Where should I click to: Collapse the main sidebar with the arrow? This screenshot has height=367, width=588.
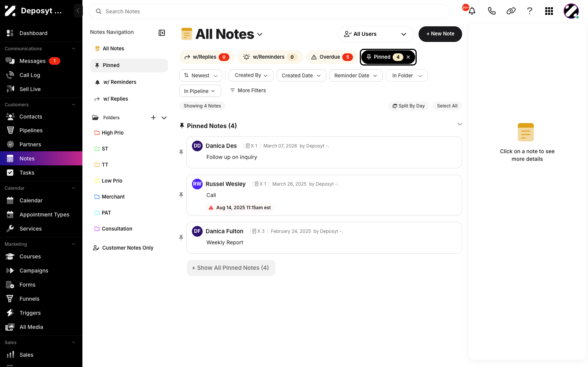coord(78,11)
